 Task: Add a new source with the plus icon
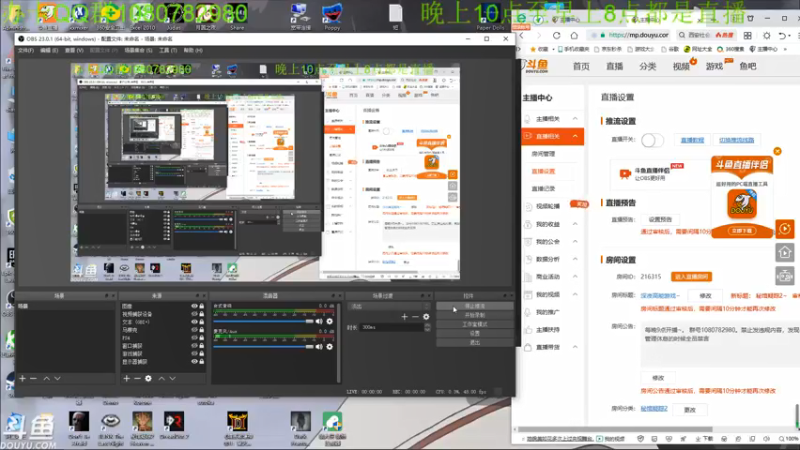click(127, 379)
